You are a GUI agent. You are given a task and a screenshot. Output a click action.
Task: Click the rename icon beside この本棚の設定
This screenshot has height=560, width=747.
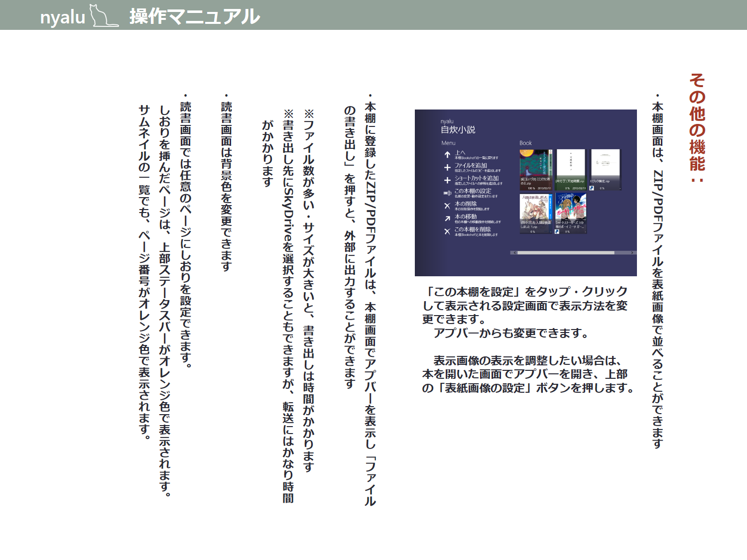(447, 193)
